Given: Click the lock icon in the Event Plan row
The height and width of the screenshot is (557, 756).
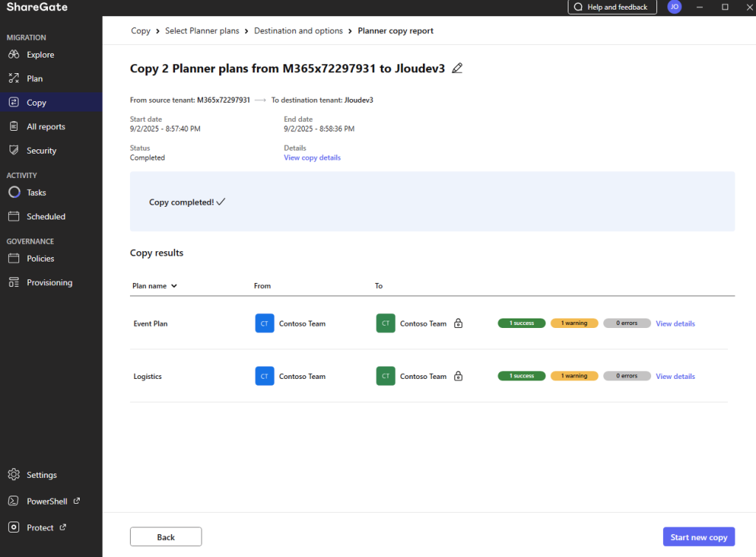Looking at the screenshot, I should point(458,323).
